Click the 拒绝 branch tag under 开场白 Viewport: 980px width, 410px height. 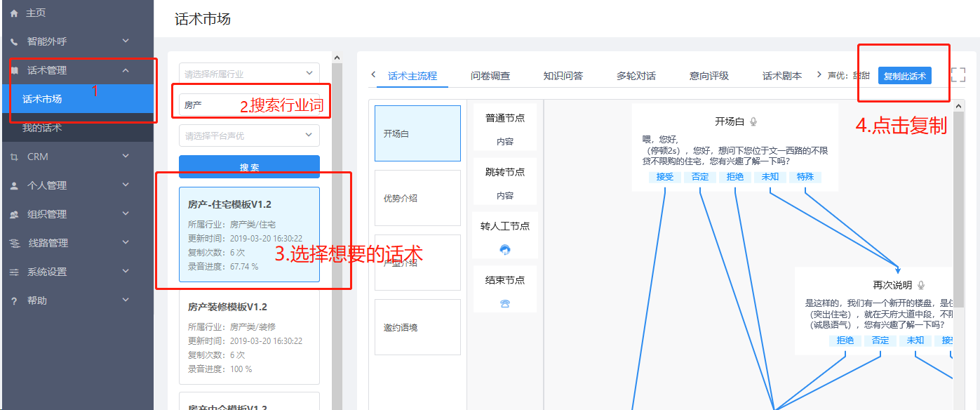(735, 177)
